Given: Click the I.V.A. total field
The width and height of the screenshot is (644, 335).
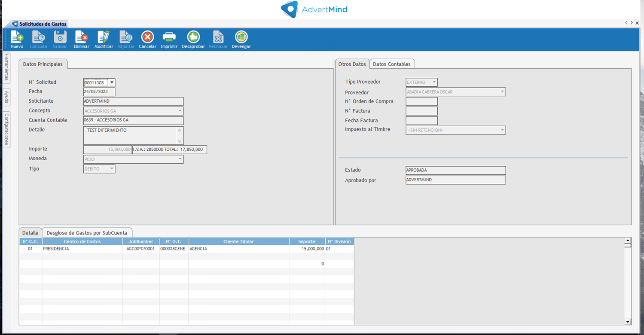Looking at the screenshot, I should coord(169,149).
